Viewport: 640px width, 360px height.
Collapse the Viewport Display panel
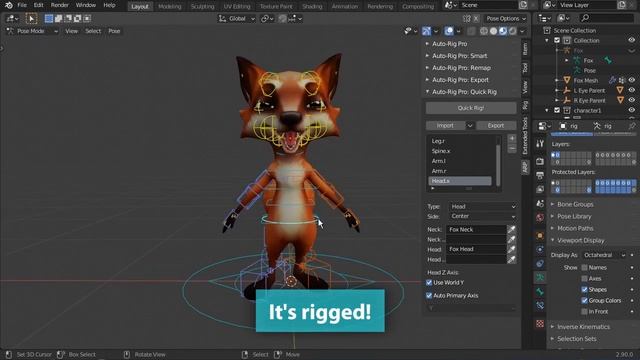coord(580,240)
